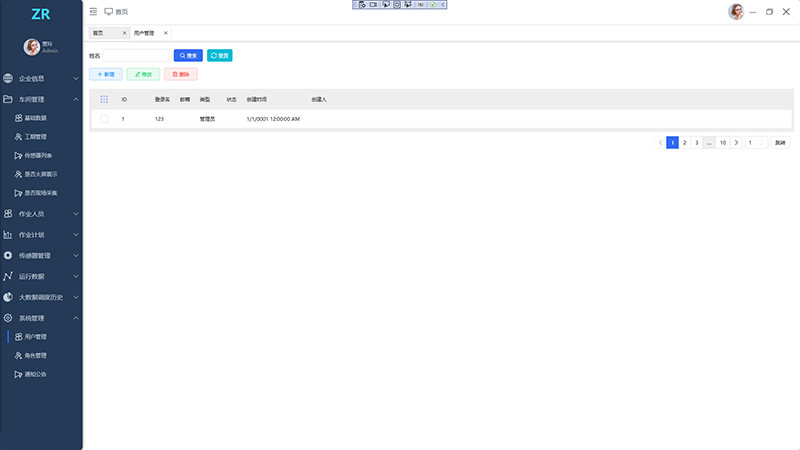800x450 pixels.
Task: Click the first icon in floating capture toolbar
Action: (x=362, y=5)
